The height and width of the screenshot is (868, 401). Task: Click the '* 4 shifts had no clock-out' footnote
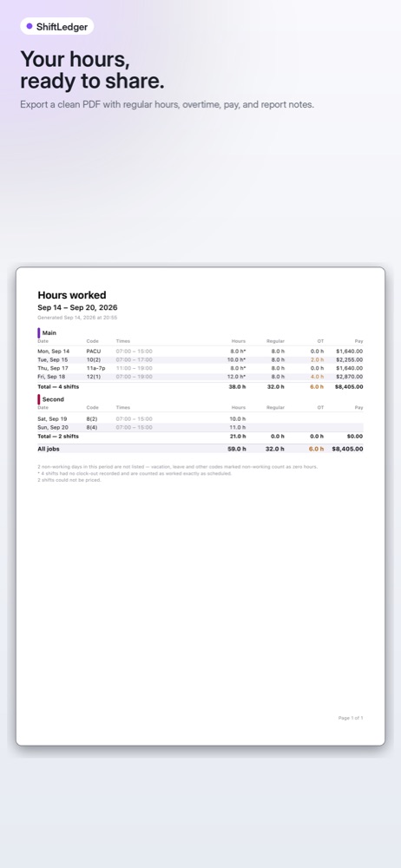[x=135, y=473]
